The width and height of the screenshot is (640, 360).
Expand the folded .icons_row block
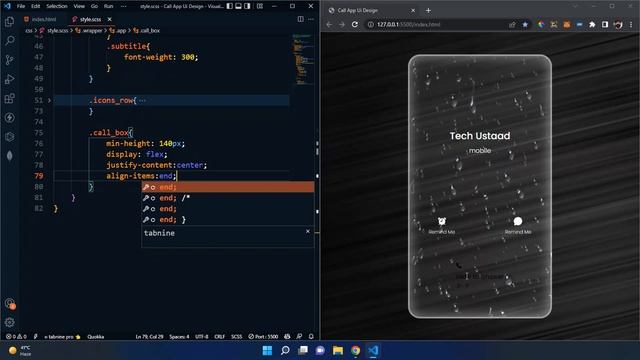point(49,100)
